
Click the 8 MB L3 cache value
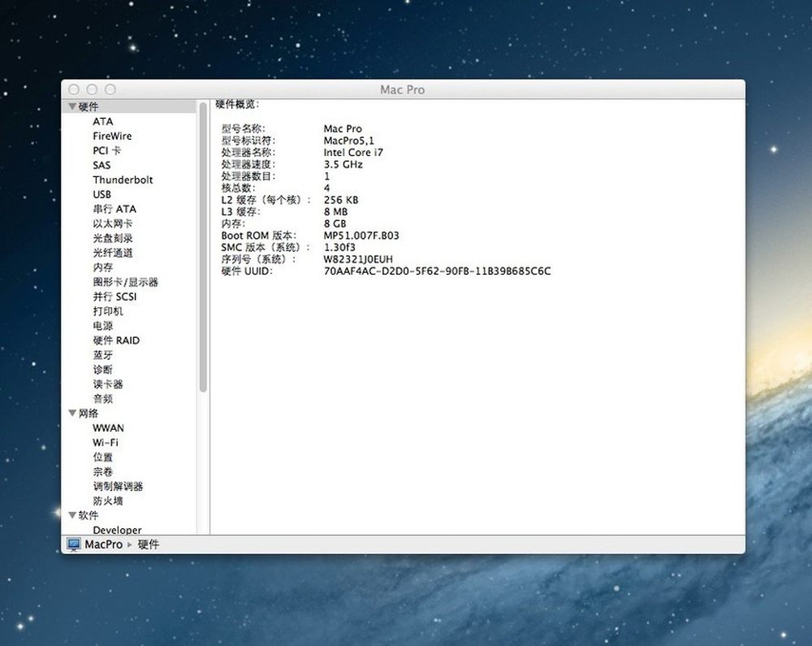tap(335, 212)
